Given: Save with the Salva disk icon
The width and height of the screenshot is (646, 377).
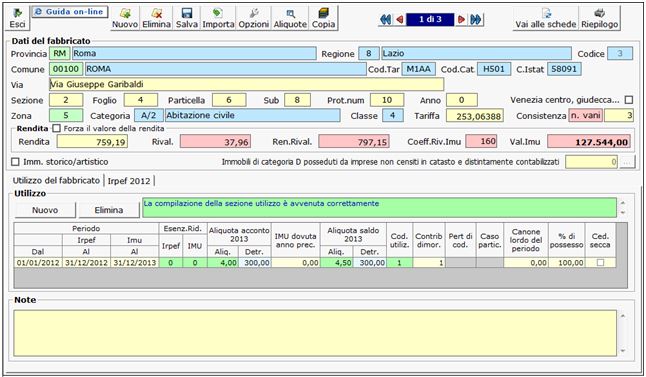Looking at the screenshot, I should (x=187, y=18).
